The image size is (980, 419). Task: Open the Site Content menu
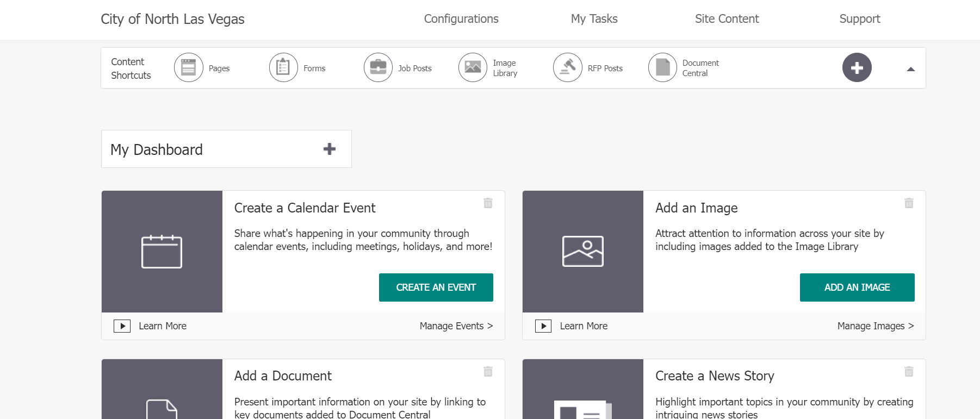[x=727, y=19]
